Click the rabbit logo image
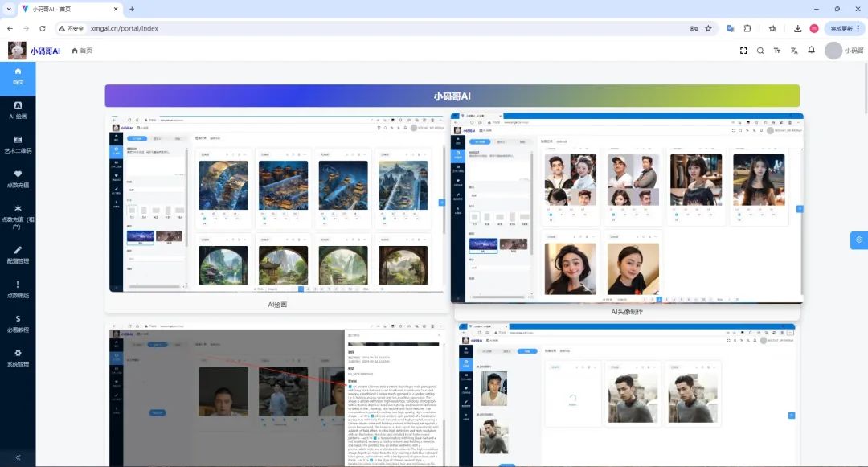 (x=17, y=51)
